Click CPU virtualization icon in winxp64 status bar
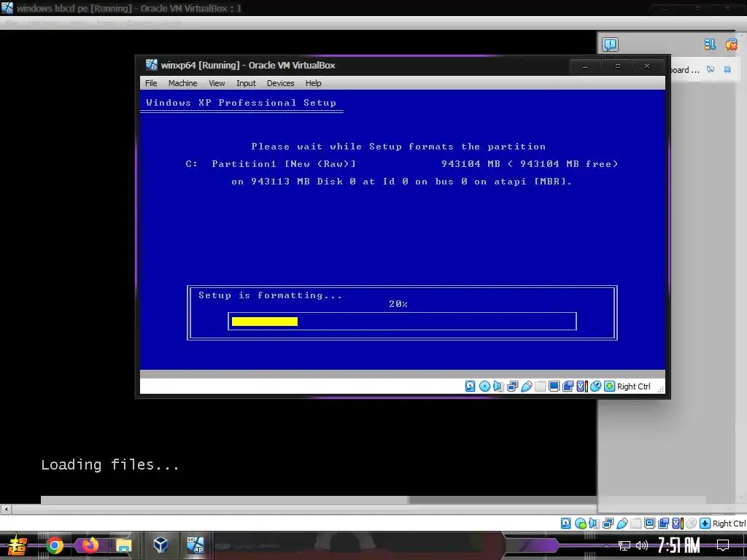The image size is (747, 560). tap(581, 386)
